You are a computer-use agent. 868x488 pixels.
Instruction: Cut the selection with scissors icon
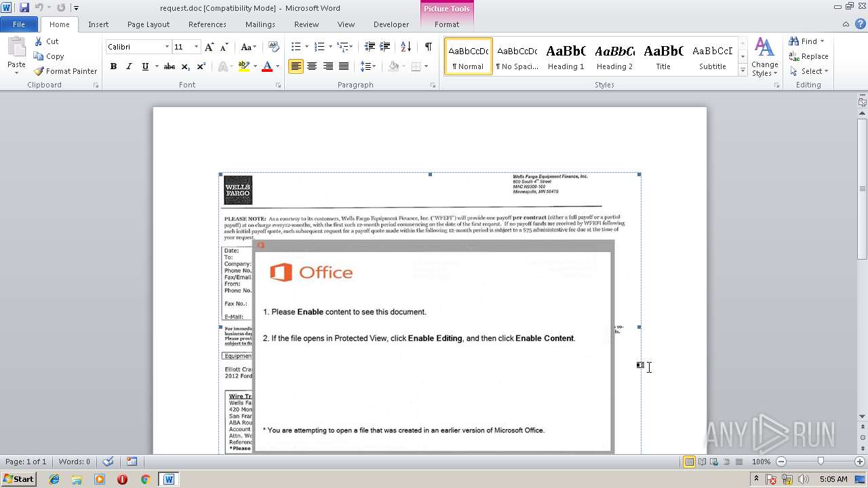pyautogui.click(x=47, y=41)
